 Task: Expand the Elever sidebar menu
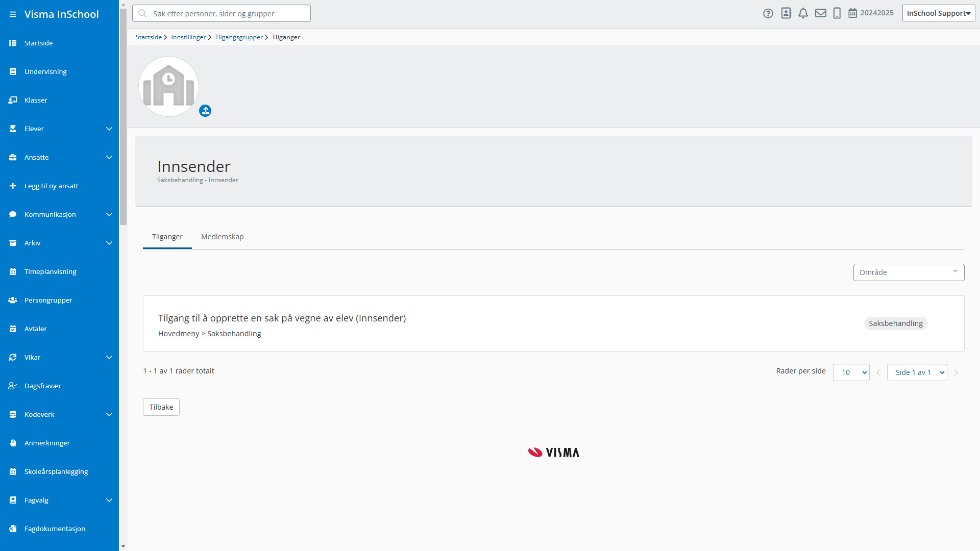pyautogui.click(x=109, y=129)
